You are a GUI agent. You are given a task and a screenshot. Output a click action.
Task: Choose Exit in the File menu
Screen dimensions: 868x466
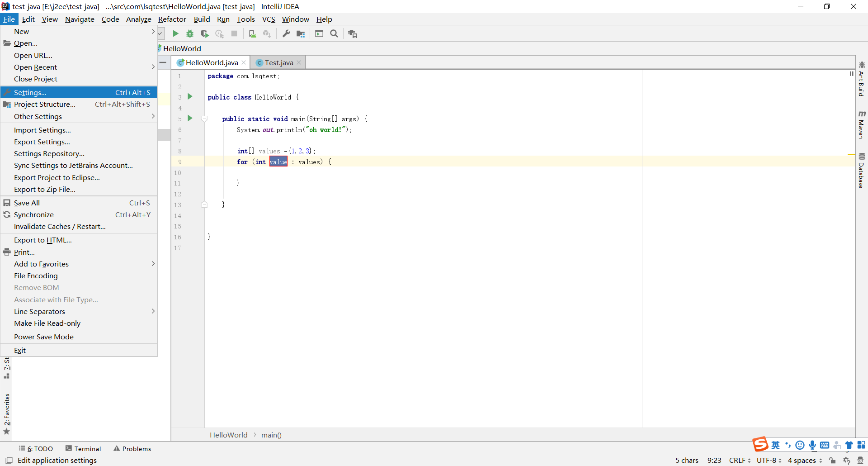79,351
